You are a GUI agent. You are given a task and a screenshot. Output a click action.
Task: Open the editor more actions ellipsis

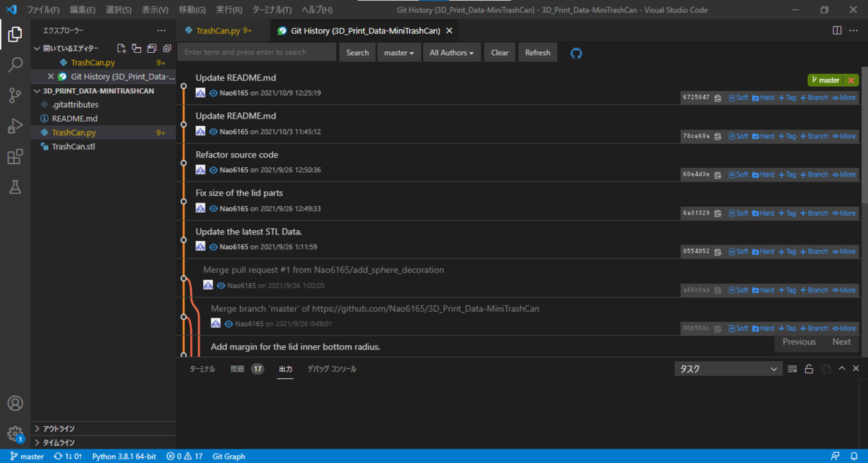pyautogui.click(x=854, y=31)
